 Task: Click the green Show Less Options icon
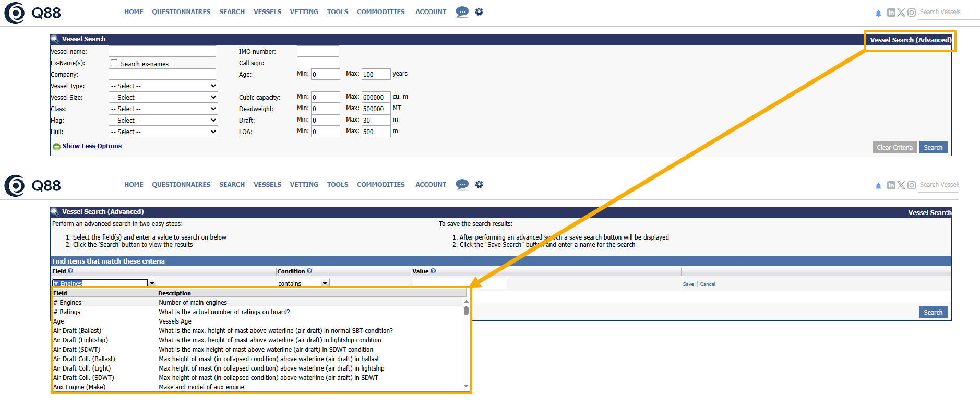[56, 147]
